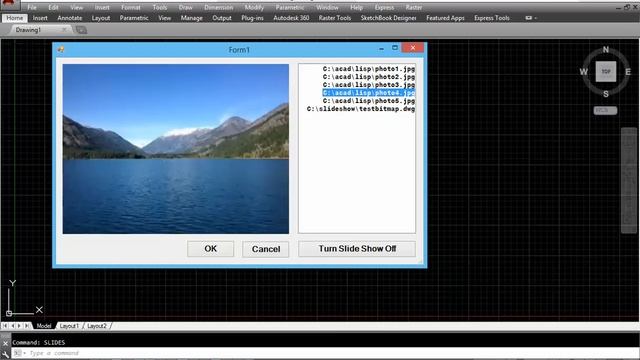Viewport: 640px width, 360px height.
Task: Switch to the Autodesk 360 ribbon tab
Action: 291,18
